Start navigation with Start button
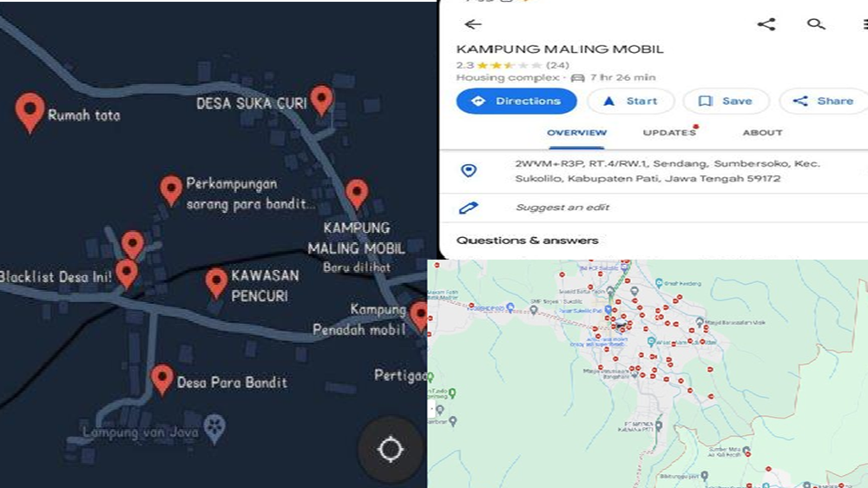This screenshot has height=488, width=868. (630, 101)
